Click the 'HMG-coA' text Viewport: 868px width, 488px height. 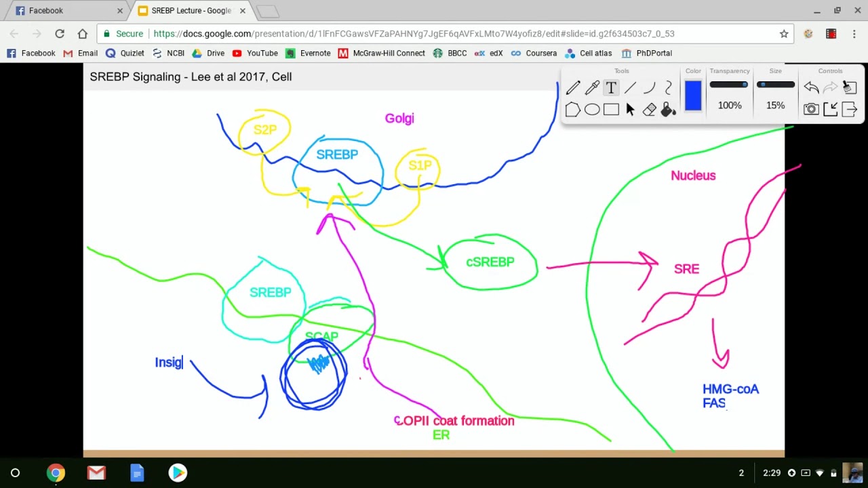730,389
